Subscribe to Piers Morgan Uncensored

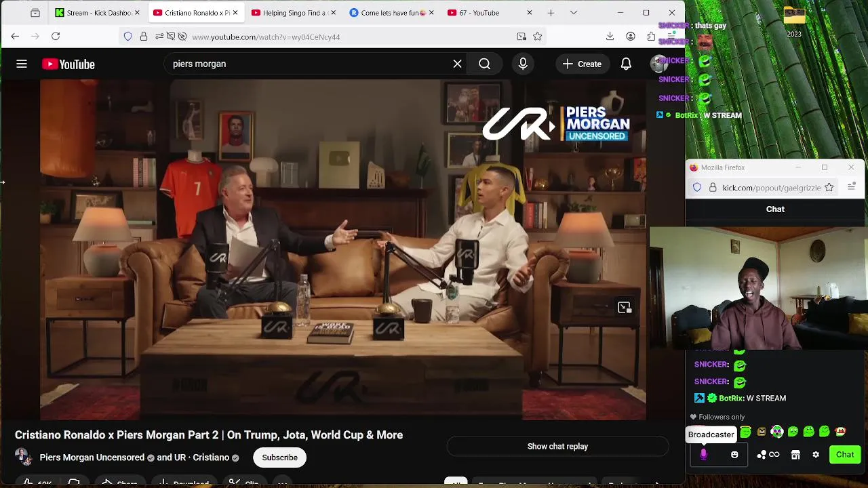[280, 457]
